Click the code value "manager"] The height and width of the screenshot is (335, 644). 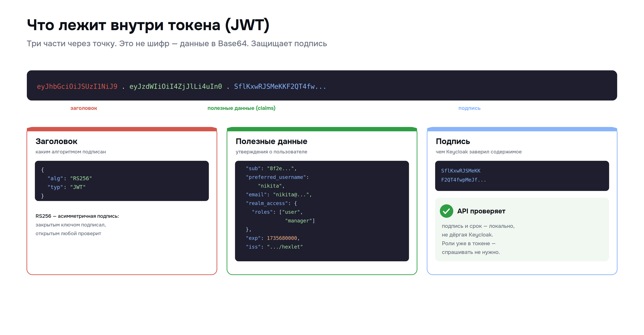click(300, 221)
